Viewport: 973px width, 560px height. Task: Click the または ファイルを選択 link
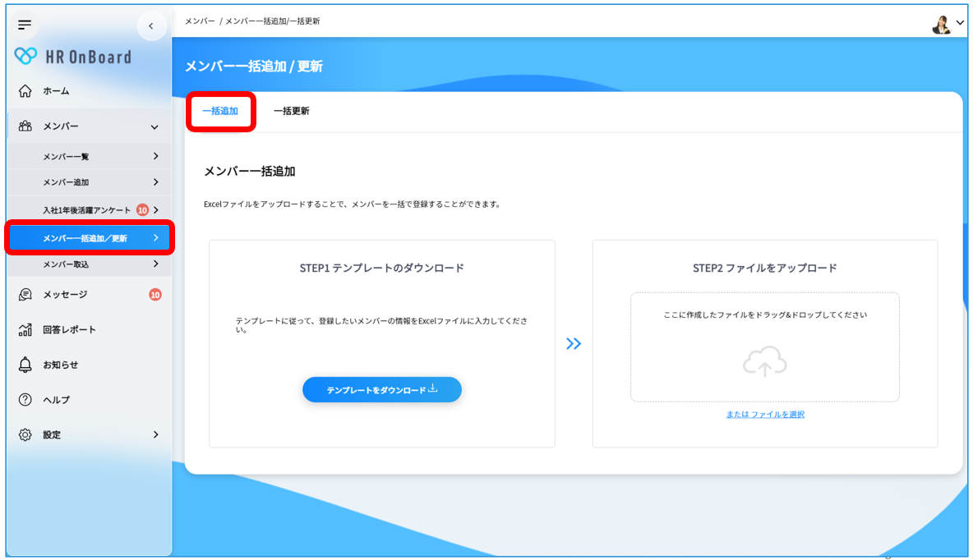coord(765,415)
